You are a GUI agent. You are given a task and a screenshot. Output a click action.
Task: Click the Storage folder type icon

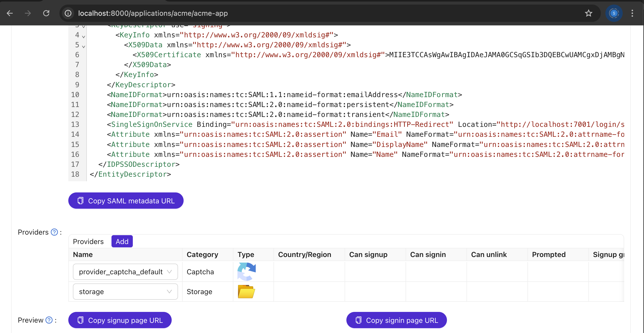pyautogui.click(x=246, y=291)
